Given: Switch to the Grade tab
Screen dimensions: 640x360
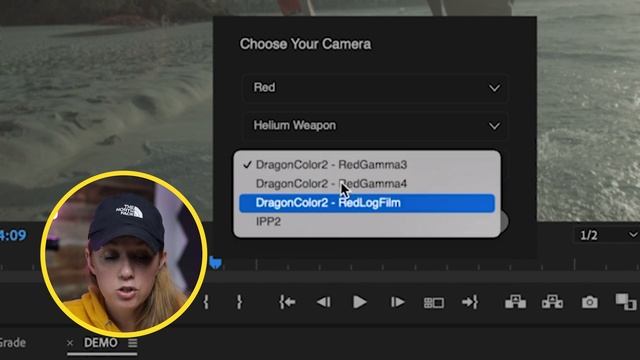Looking at the screenshot, I should (13, 343).
